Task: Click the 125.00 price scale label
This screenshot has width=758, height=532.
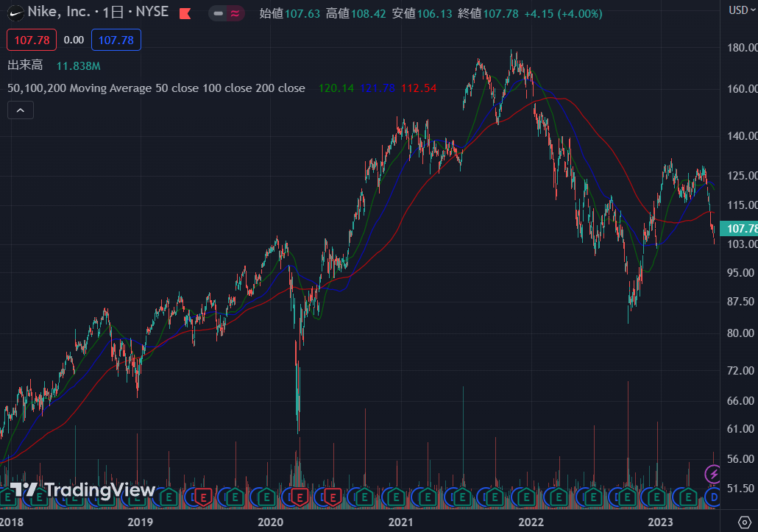Action: pyautogui.click(x=742, y=175)
